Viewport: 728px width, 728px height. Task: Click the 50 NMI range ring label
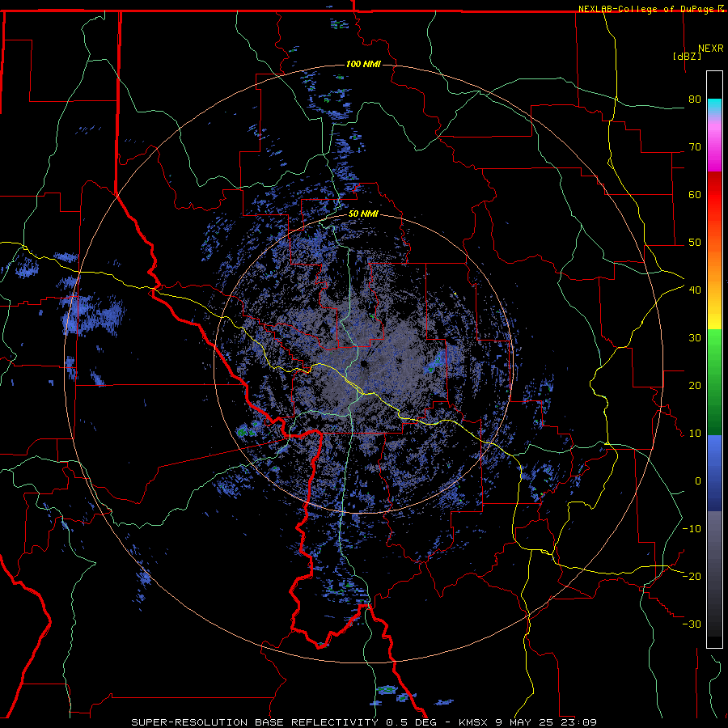tap(363, 214)
